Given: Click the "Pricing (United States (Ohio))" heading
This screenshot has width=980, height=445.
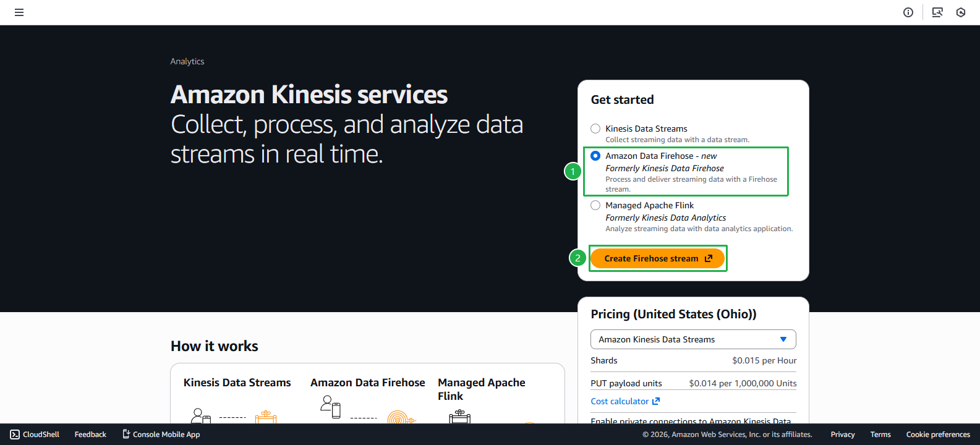Looking at the screenshot, I should 673,314.
